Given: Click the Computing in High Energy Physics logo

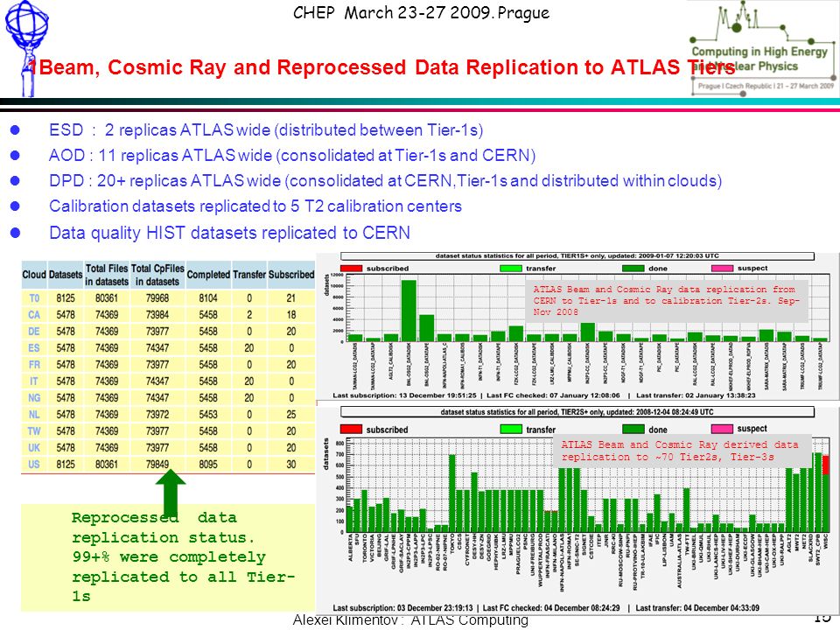Looking at the screenshot, I should click(763, 49).
